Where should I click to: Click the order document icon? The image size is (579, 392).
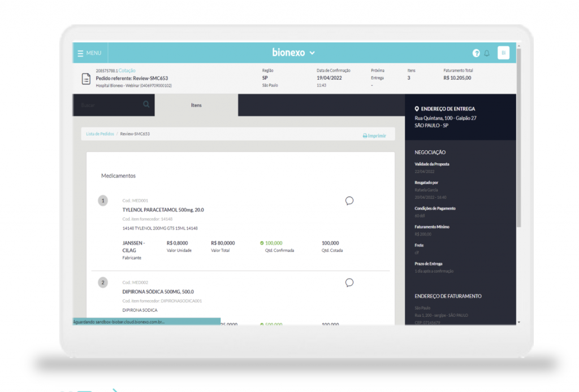tap(87, 79)
